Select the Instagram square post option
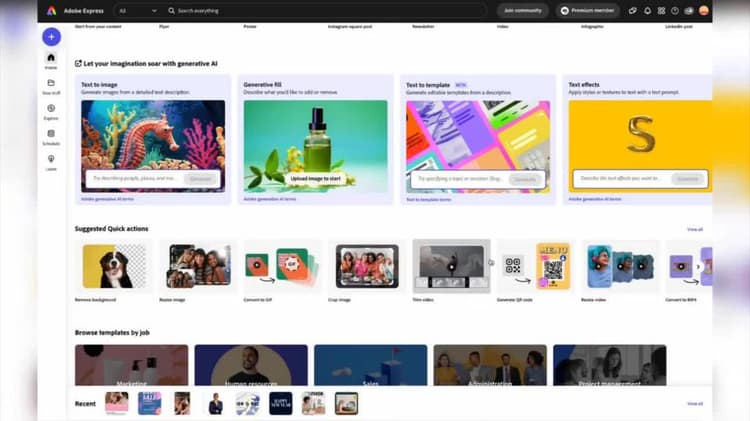Image resolution: width=750 pixels, height=421 pixels. (350, 27)
